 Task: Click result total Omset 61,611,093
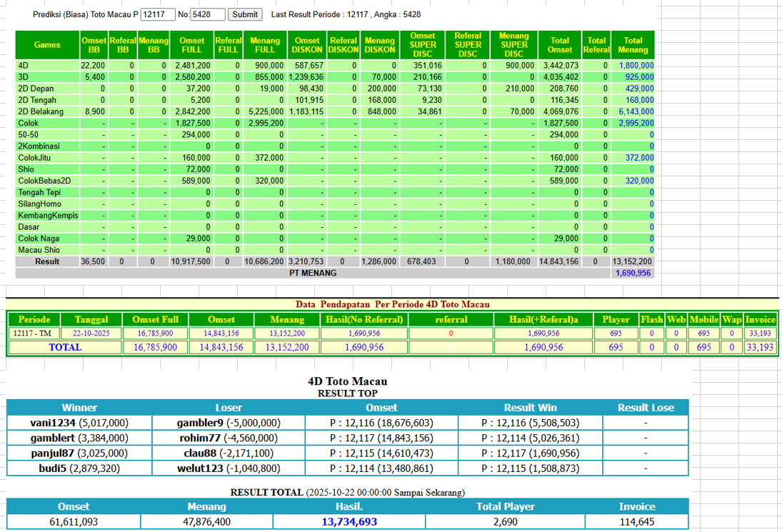(x=74, y=521)
